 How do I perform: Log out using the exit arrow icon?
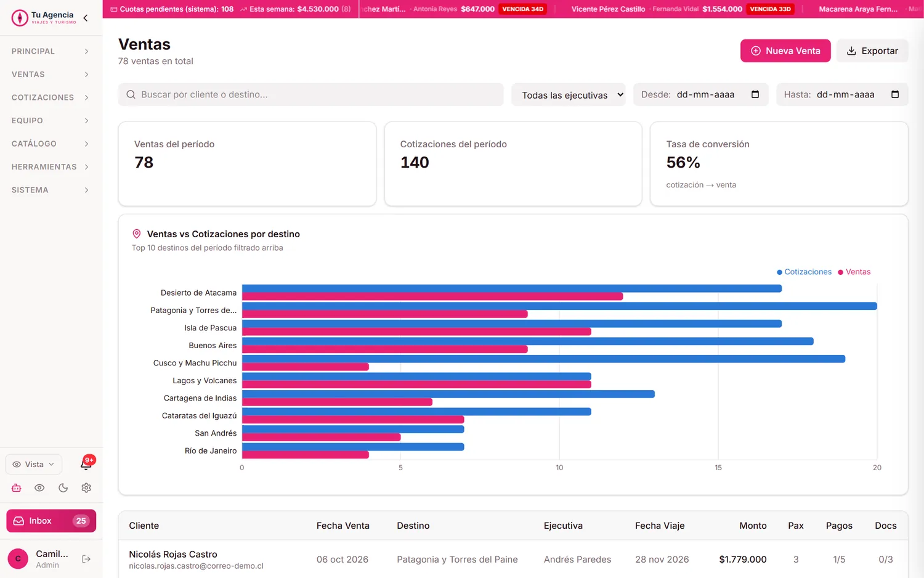(86, 559)
